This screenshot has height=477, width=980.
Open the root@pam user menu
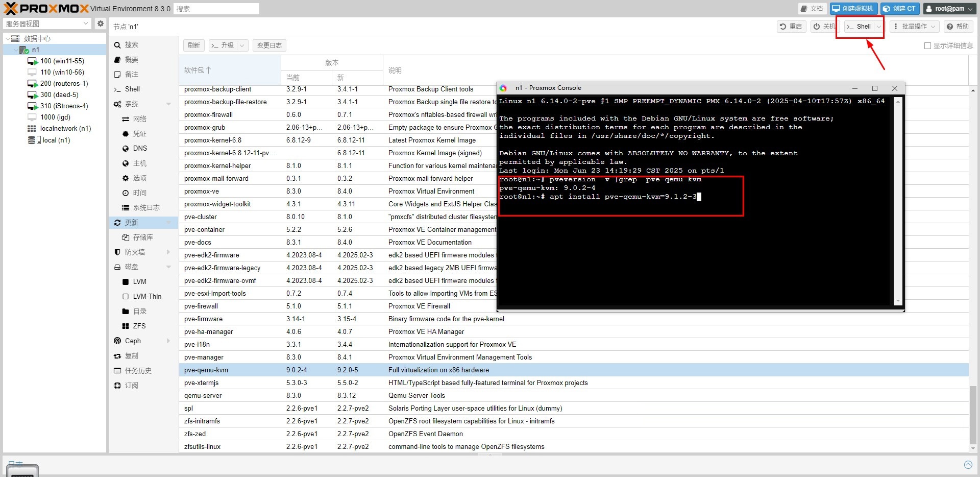[950, 8]
